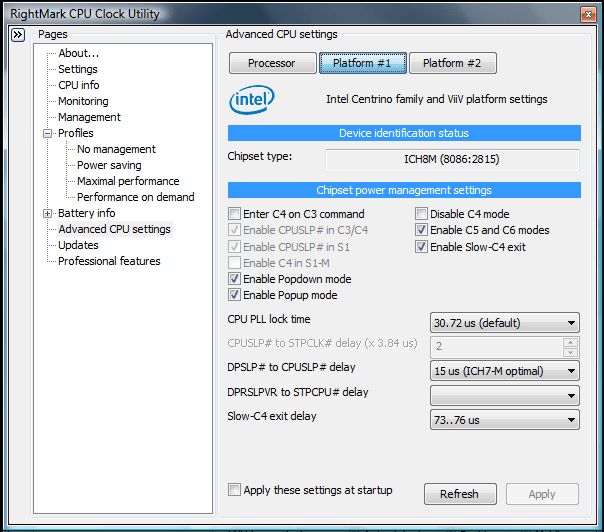
Task: Expand the Battery info tree branch
Action: [47, 213]
